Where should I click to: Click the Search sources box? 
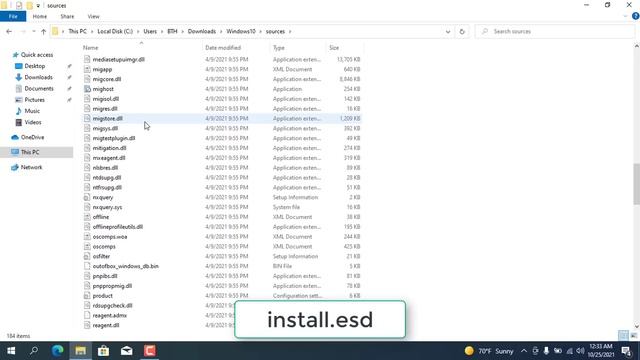pyautogui.click(x=555, y=31)
